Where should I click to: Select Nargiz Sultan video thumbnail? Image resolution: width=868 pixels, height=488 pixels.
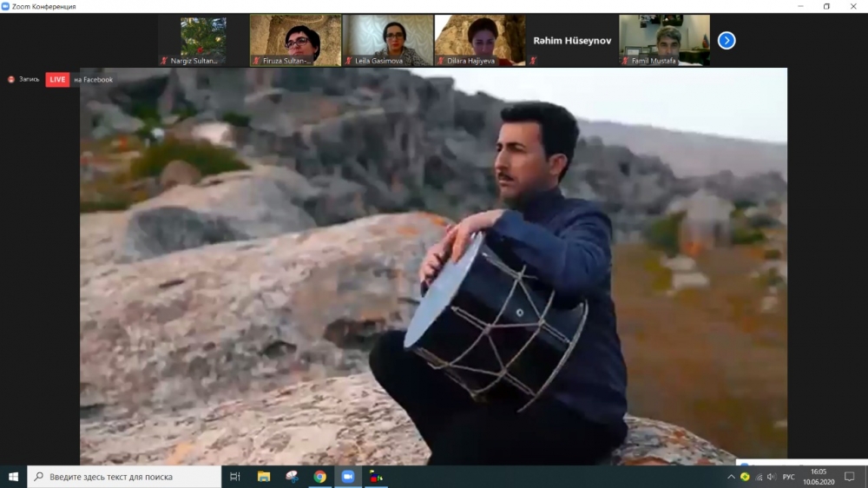203,41
